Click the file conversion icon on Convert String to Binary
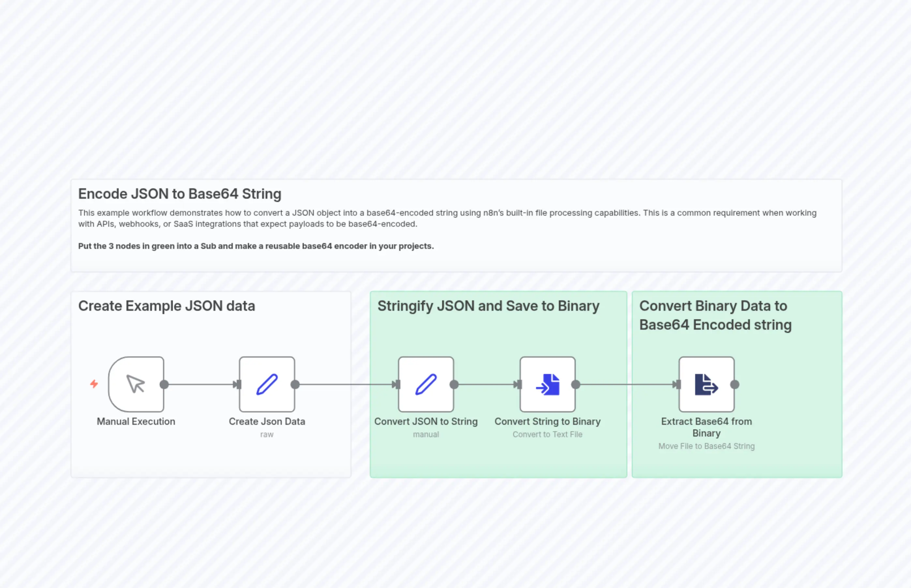This screenshot has height=588, width=911. [547, 384]
